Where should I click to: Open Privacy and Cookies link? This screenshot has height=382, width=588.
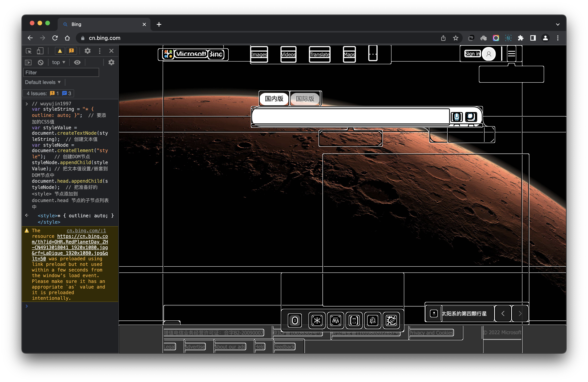tap(431, 333)
